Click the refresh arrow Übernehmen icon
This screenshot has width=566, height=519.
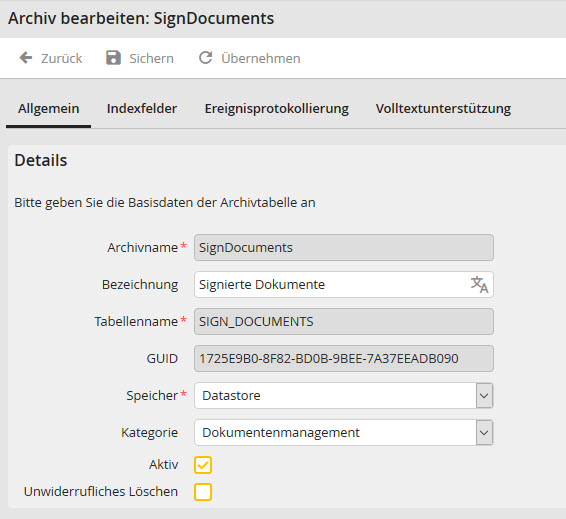pos(205,58)
